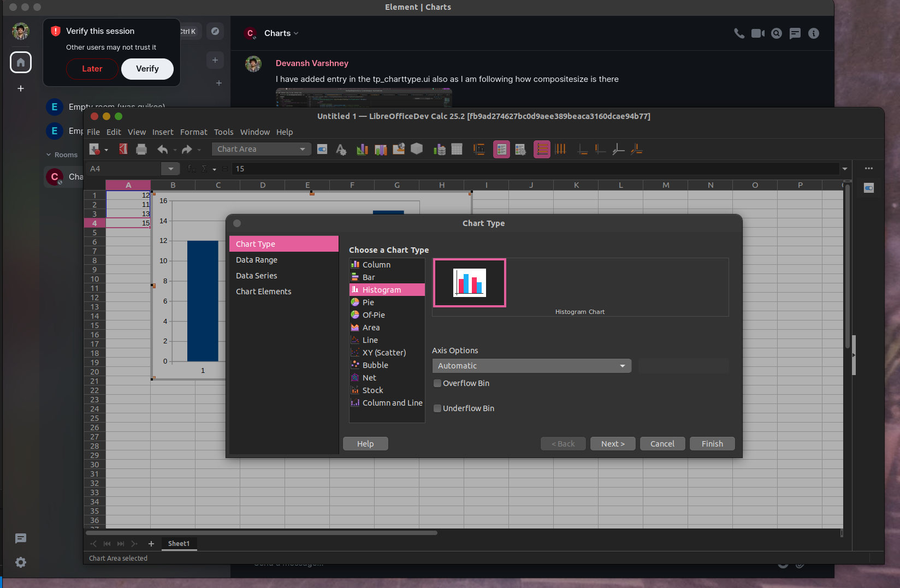This screenshot has width=900, height=588.
Task: Select the Histogram Chart subtype thumbnail
Action: coord(470,283)
